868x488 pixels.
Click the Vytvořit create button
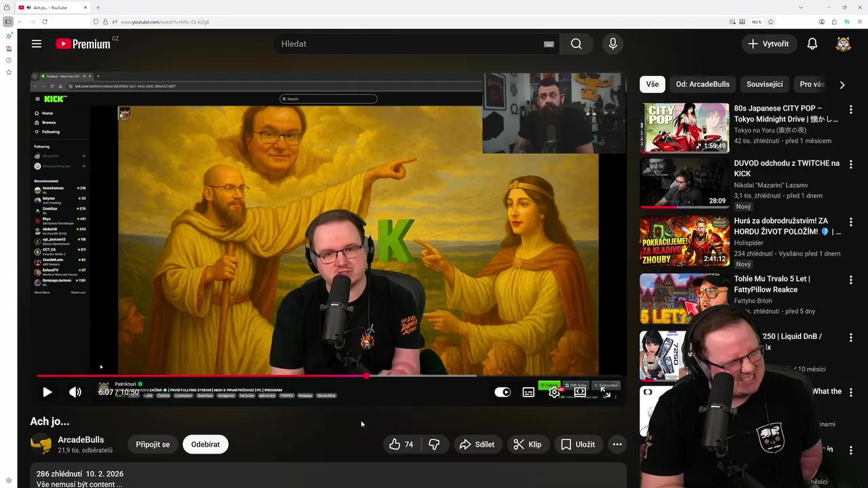(x=768, y=44)
